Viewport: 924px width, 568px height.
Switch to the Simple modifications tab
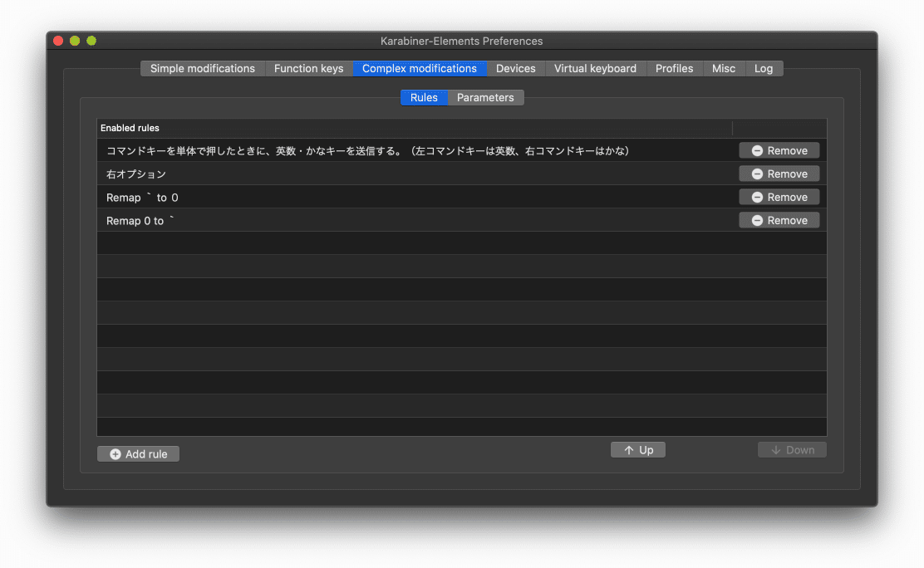pyautogui.click(x=203, y=68)
